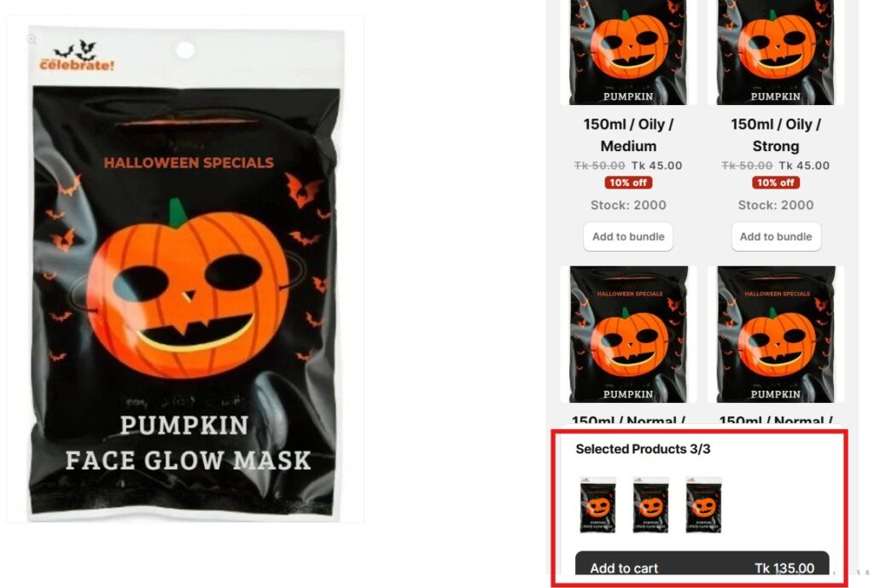
Task: Remove the first selected product thumbnail
Action: (x=598, y=505)
